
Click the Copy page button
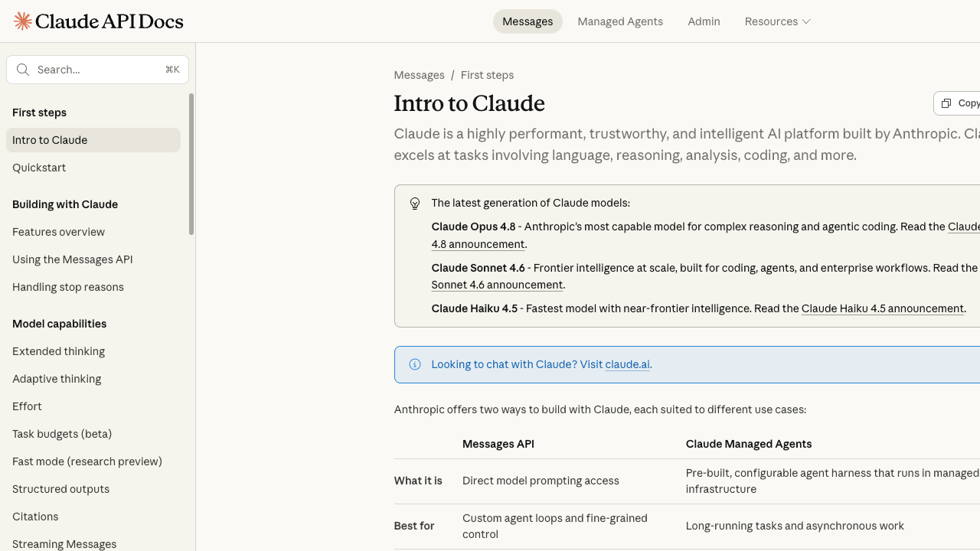[957, 103]
